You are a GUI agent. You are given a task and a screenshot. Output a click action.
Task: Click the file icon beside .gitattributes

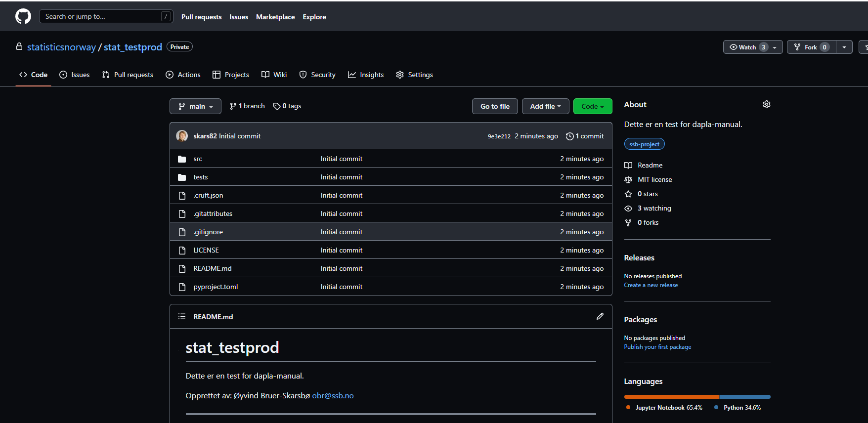click(x=182, y=214)
